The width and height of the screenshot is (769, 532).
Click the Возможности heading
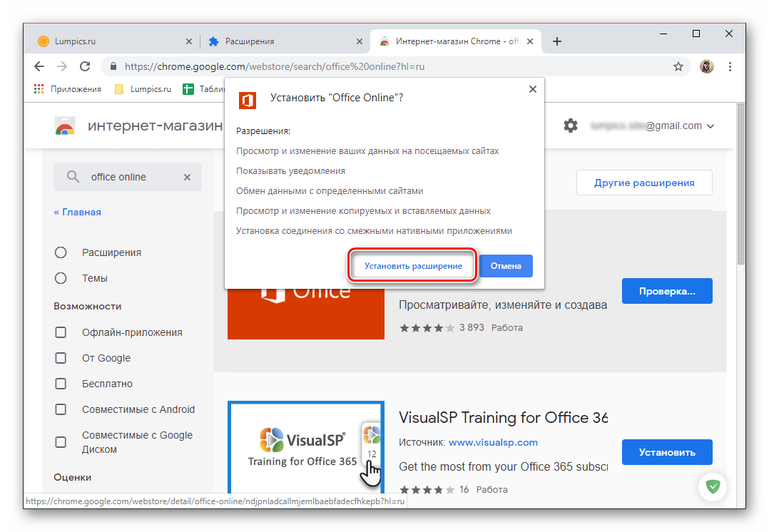click(87, 306)
